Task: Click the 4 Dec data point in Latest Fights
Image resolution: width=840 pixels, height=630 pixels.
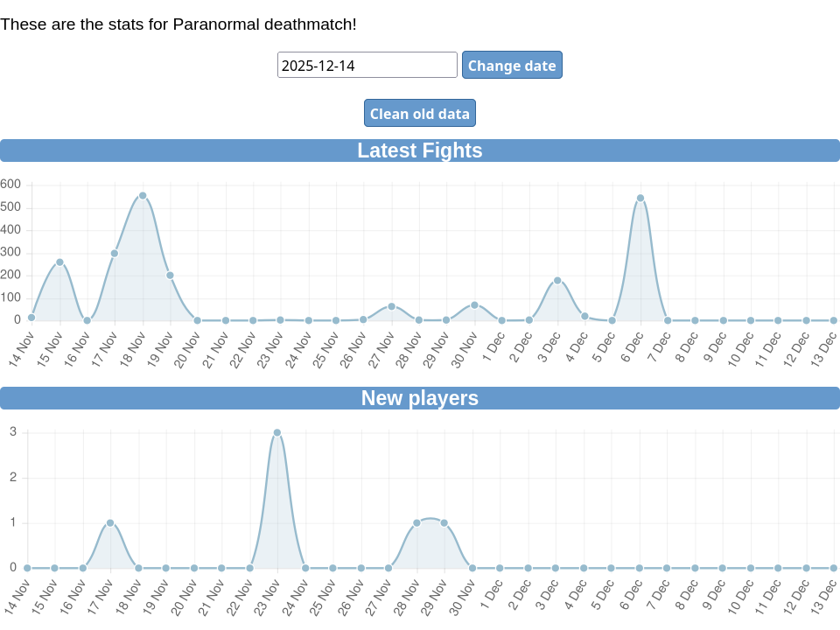Action: [584, 316]
